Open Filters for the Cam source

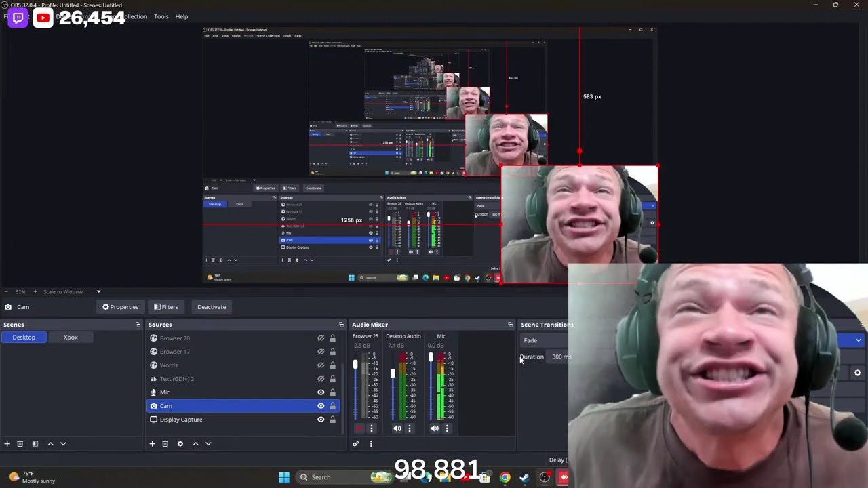(165, 306)
